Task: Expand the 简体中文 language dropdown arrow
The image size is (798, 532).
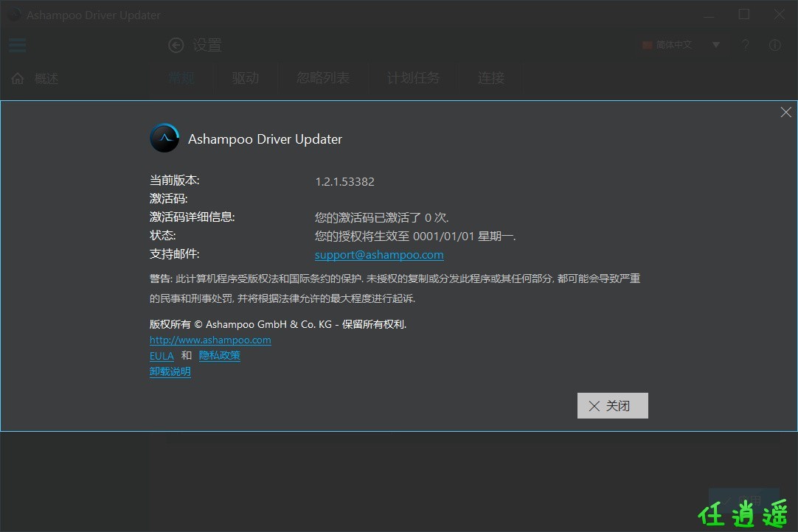Action: 716,45
